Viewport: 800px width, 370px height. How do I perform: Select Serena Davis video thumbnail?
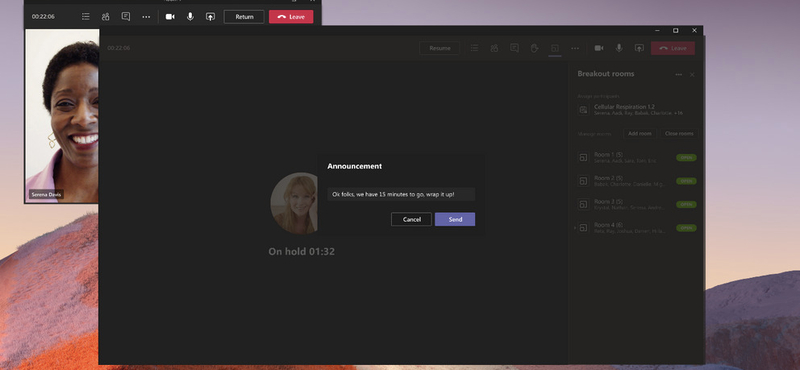(x=62, y=116)
